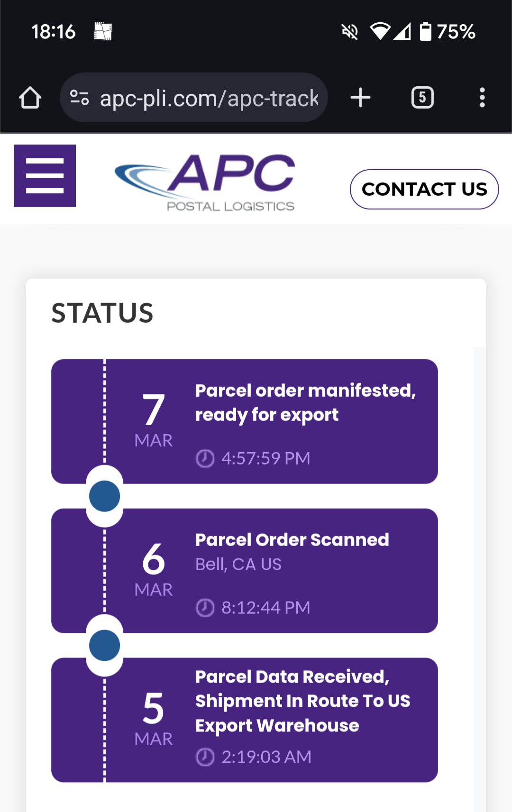512x812 pixels.
Task: Open the browser three-dot overflow menu
Action: click(x=482, y=98)
